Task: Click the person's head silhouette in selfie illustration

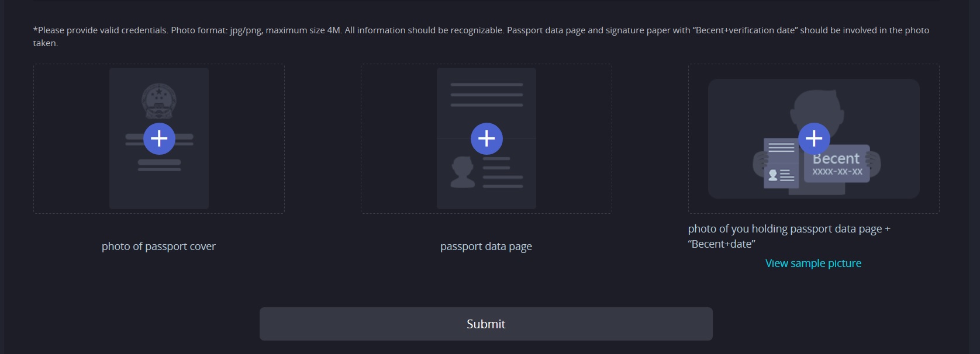Action: 816,105
